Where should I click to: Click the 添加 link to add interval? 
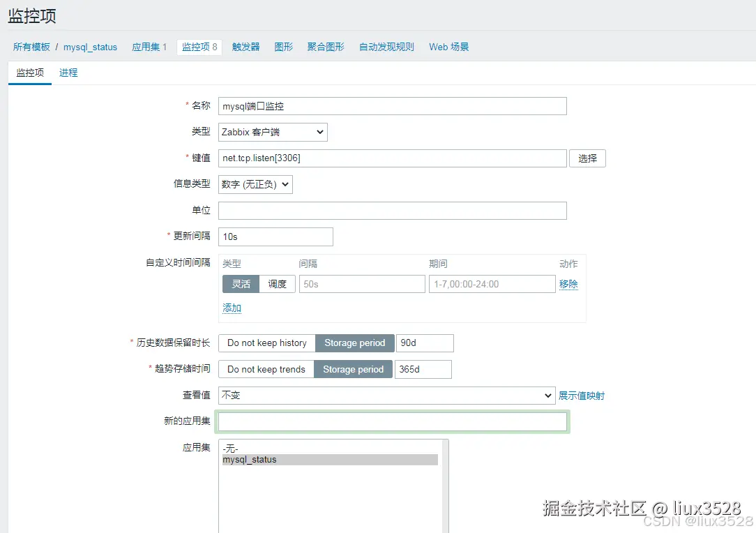click(232, 307)
